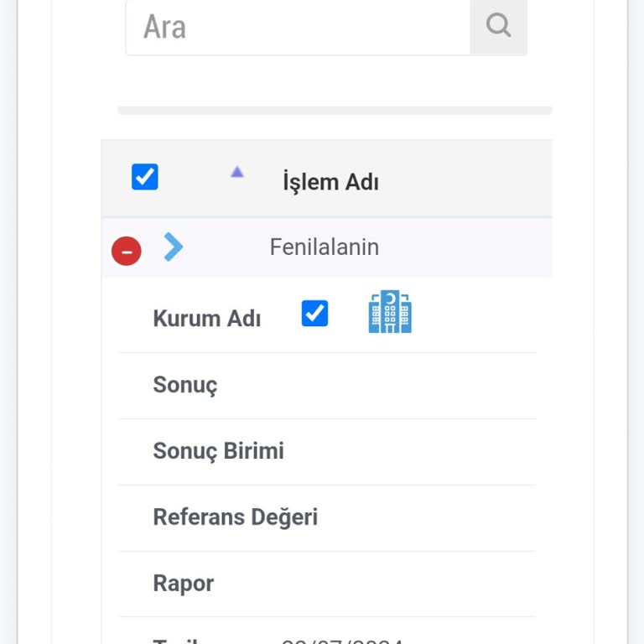This screenshot has width=644, height=644.
Task: Click the horizontal gray scrollbar
Action: [335, 111]
